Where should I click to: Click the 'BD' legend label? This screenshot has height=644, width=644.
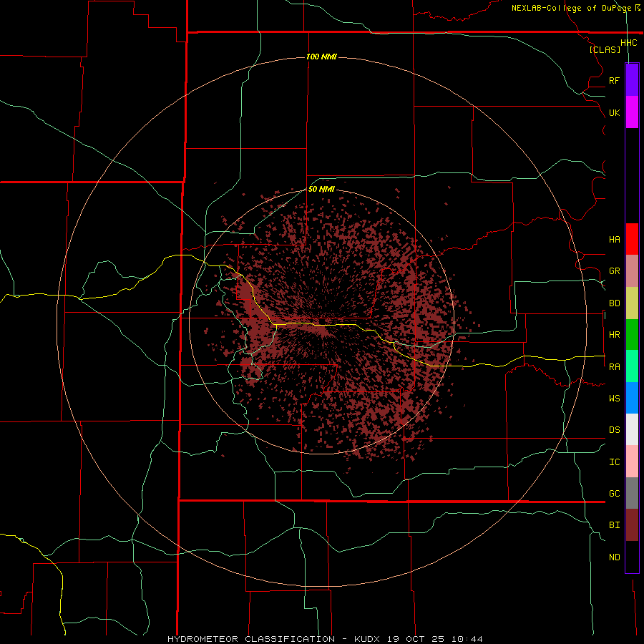[x=614, y=303]
